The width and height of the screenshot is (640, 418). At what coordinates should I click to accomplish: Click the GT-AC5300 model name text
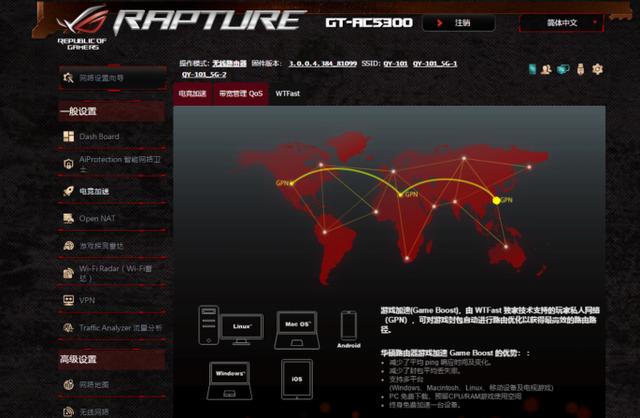369,23
